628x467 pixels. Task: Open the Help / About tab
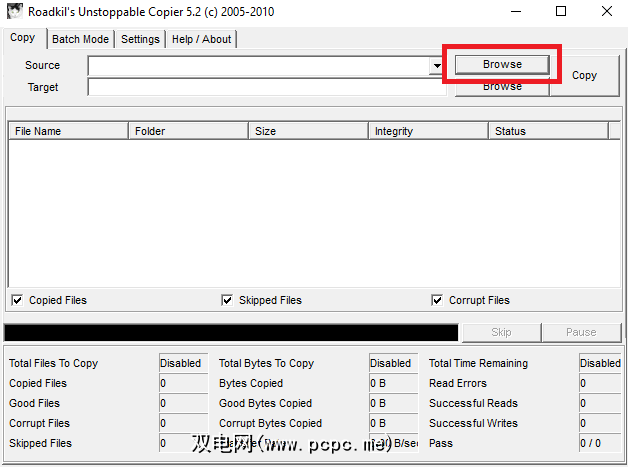pyautogui.click(x=201, y=39)
